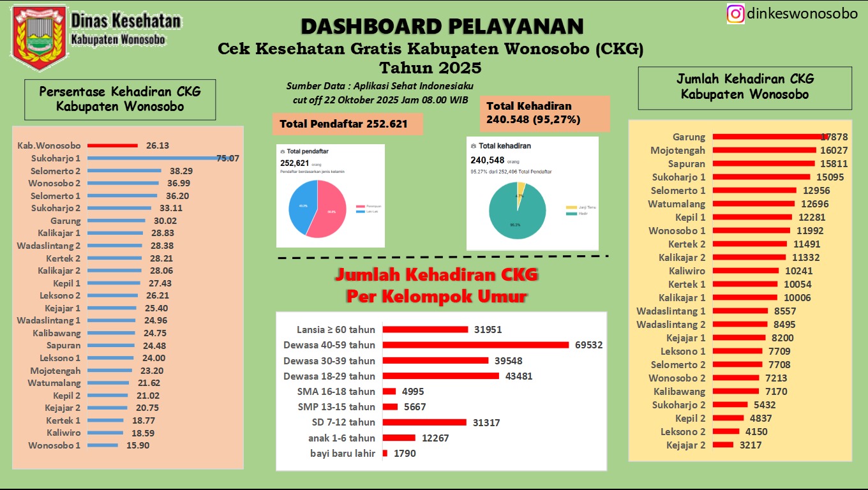Viewport: 868px width, 490px height.
Task: Select the person icon beside Total kehadiran
Action: [473, 145]
